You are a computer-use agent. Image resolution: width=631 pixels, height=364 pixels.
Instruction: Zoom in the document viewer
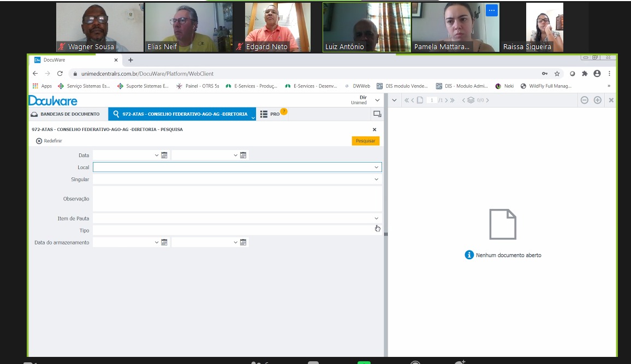(597, 100)
